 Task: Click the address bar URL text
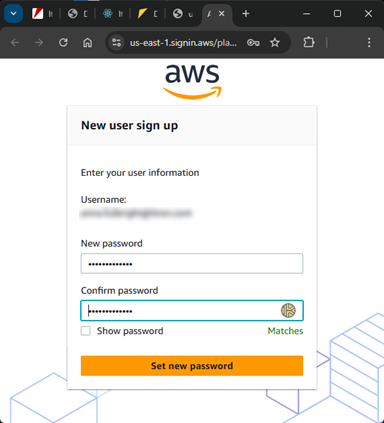click(x=183, y=43)
